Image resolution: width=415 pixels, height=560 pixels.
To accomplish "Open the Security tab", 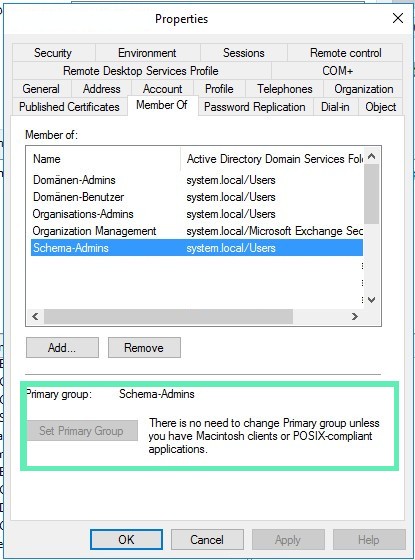I will [54, 53].
